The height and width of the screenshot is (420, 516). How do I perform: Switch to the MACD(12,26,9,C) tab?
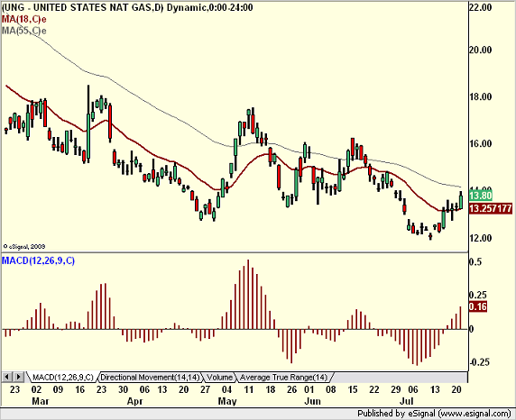tap(62, 378)
